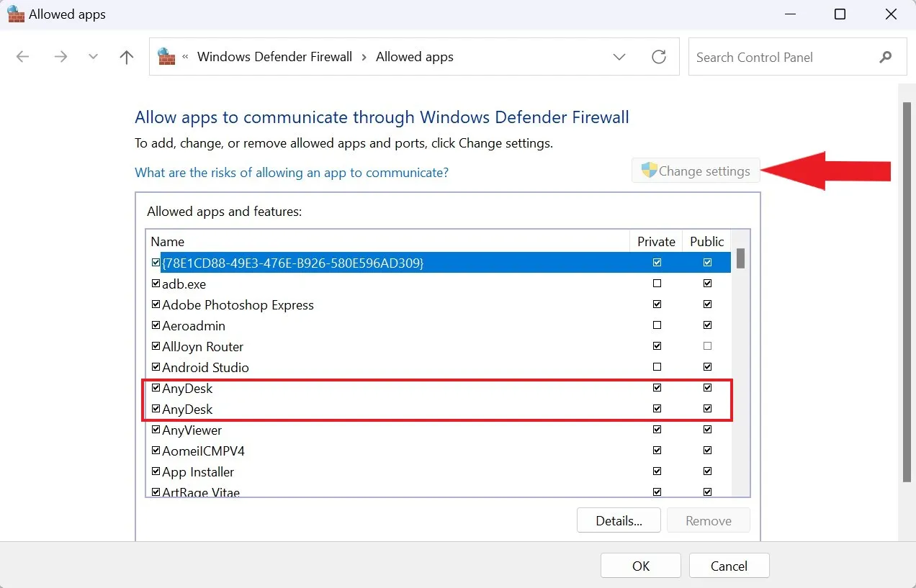The image size is (916, 588).
Task: Expand the hidden breadcrumb chevron
Action: 185,56
